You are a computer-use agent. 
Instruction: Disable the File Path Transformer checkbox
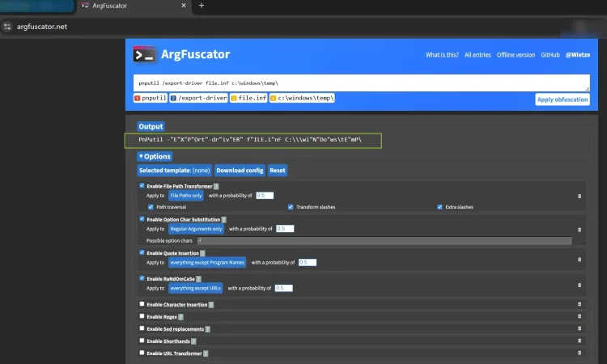142,185
